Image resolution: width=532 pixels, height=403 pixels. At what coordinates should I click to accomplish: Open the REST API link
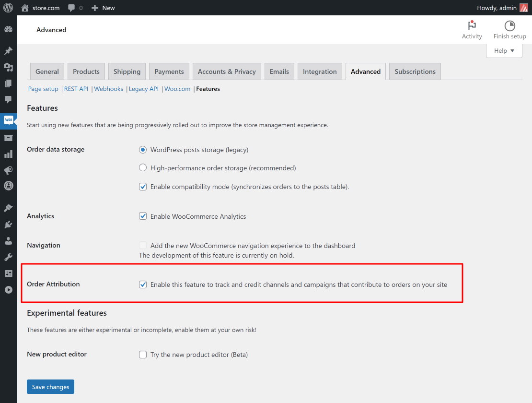(76, 89)
